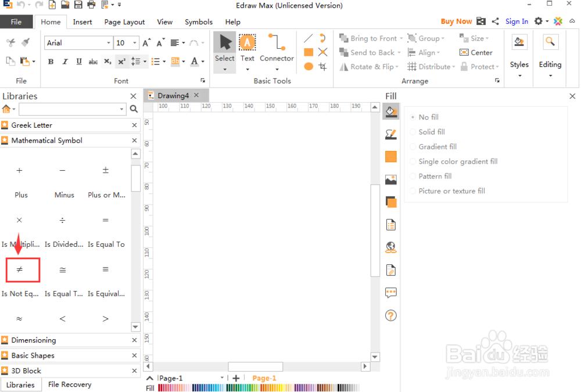This screenshot has height=392, width=581.
Task: Choose the crop tool
Action: (x=322, y=66)
